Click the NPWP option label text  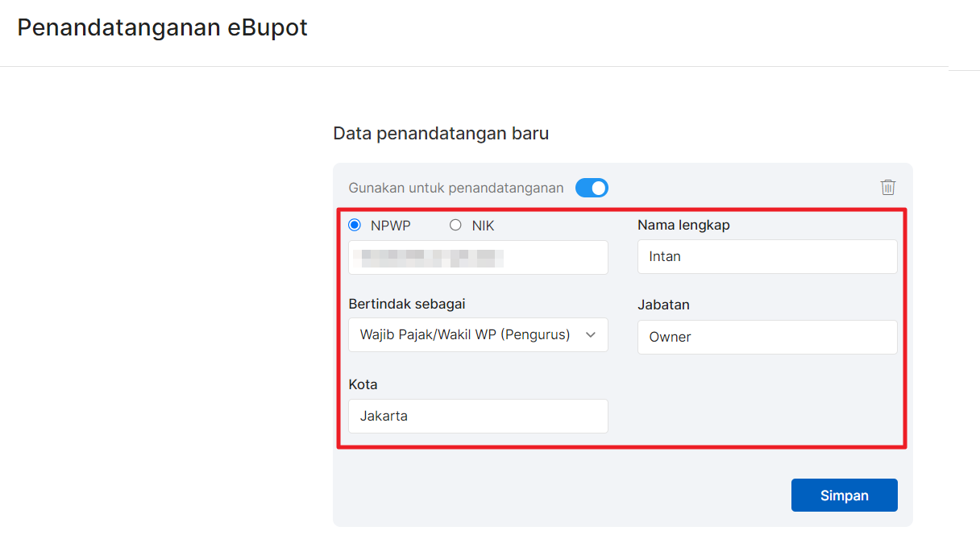click(390, 226)
